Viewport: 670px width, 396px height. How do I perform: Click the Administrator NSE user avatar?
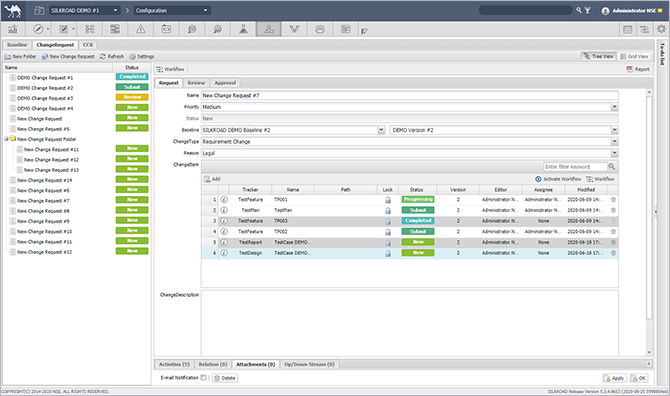pyautogui.click(x=605, y=11)
